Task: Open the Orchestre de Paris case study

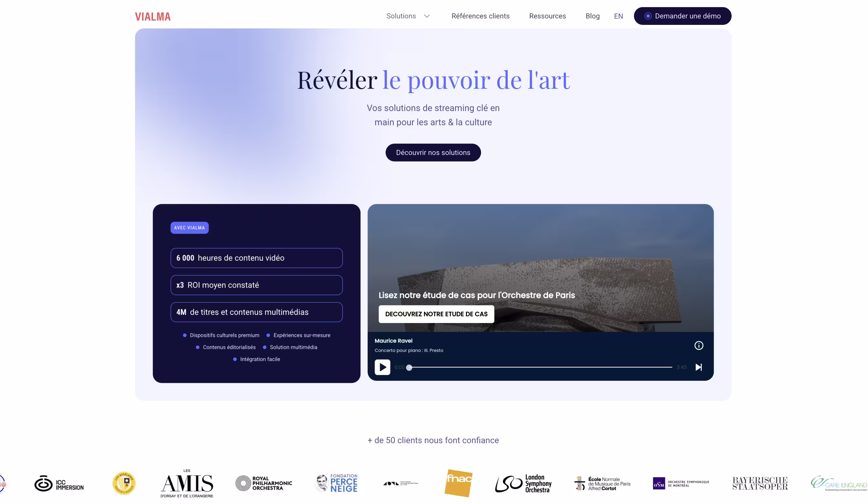Action: pos(436,314)
